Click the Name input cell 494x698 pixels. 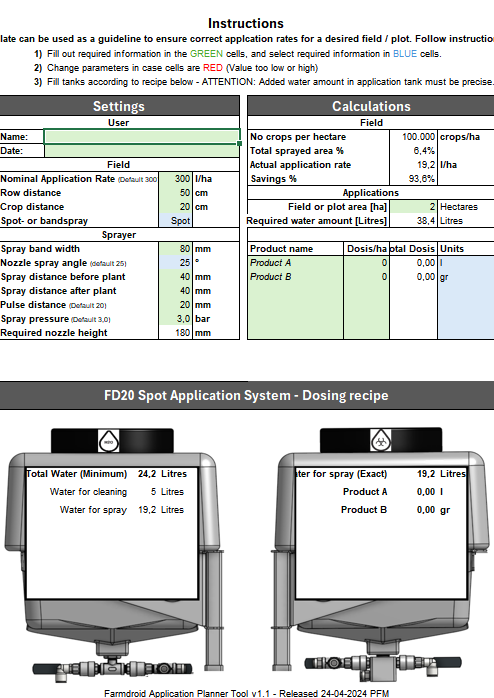point(142,137)
